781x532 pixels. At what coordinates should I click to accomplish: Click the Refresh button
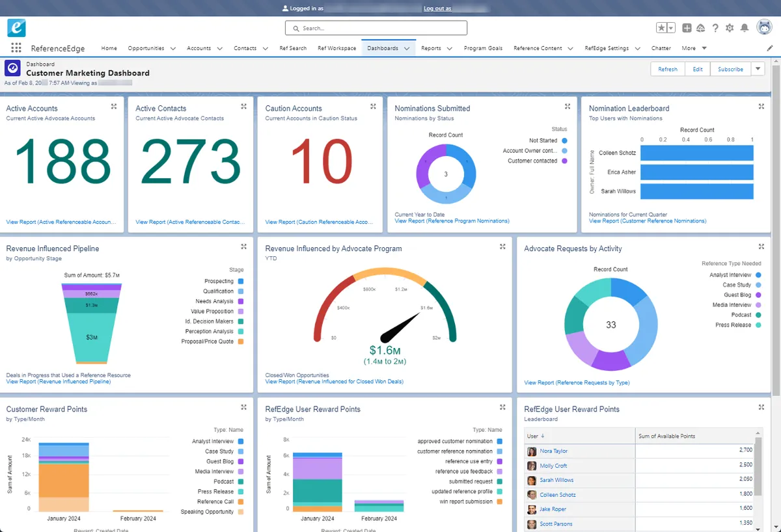[x=668, y=69]
